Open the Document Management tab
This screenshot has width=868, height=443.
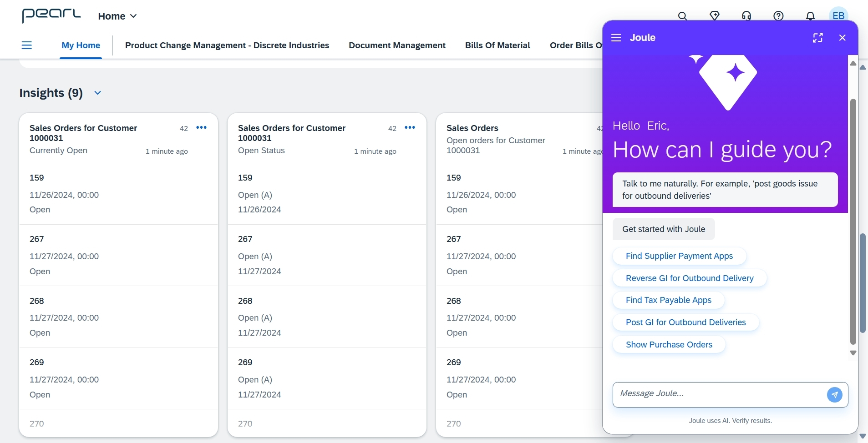[x=397, y=45]
